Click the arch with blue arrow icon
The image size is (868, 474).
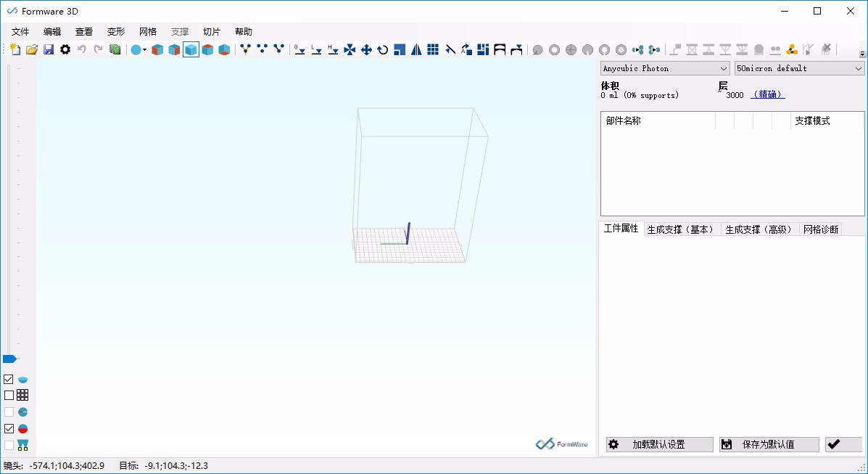(516, 50)
